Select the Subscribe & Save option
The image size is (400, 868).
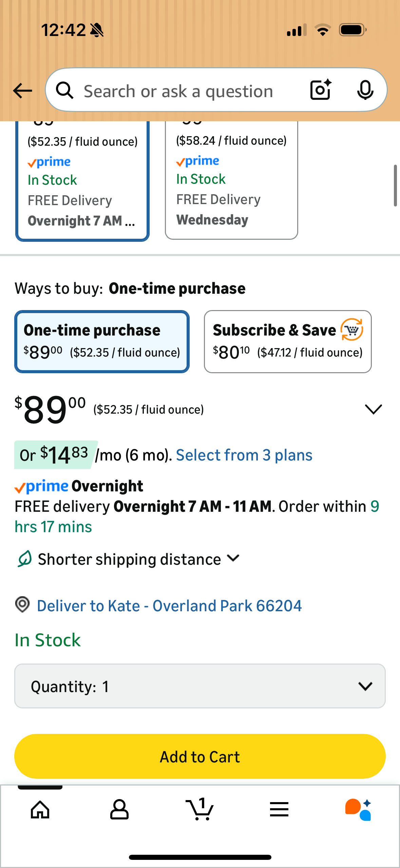tap(288, 341)
